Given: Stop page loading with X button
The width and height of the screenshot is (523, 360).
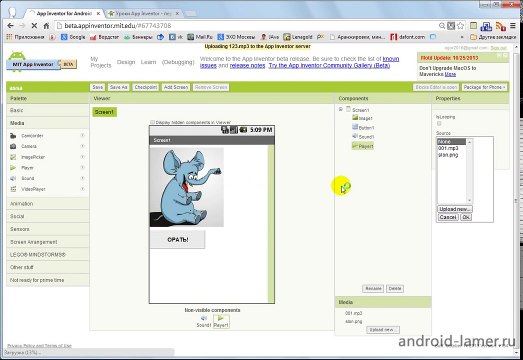Looking at the screenshot, I should (x=34, y=26).
